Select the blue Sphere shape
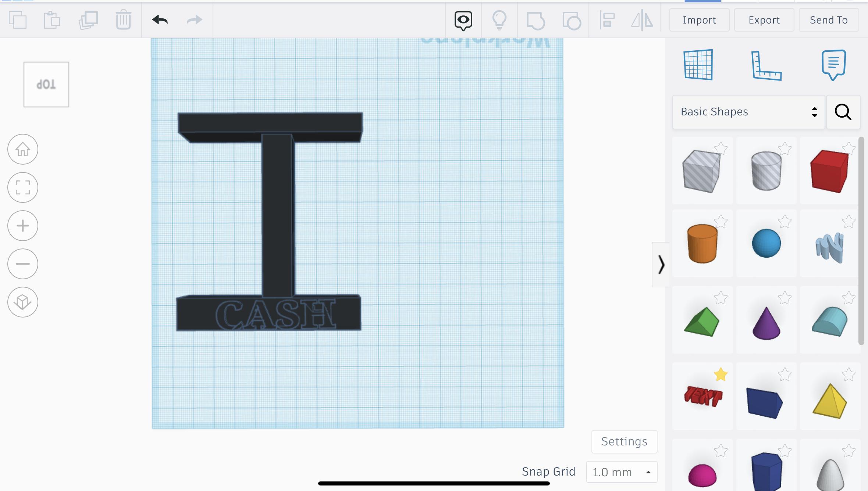The height and width of the screenshot is (491, 868). [766, 243]
